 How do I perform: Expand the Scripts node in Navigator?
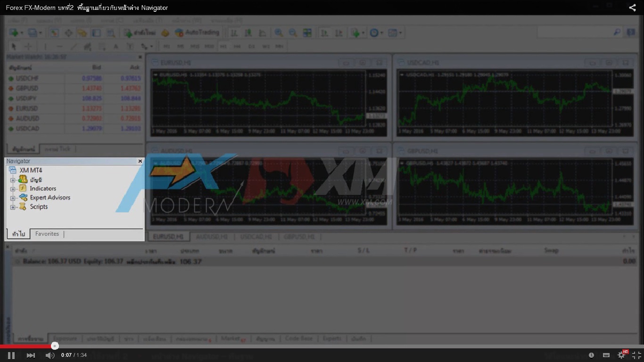[13, 207]
